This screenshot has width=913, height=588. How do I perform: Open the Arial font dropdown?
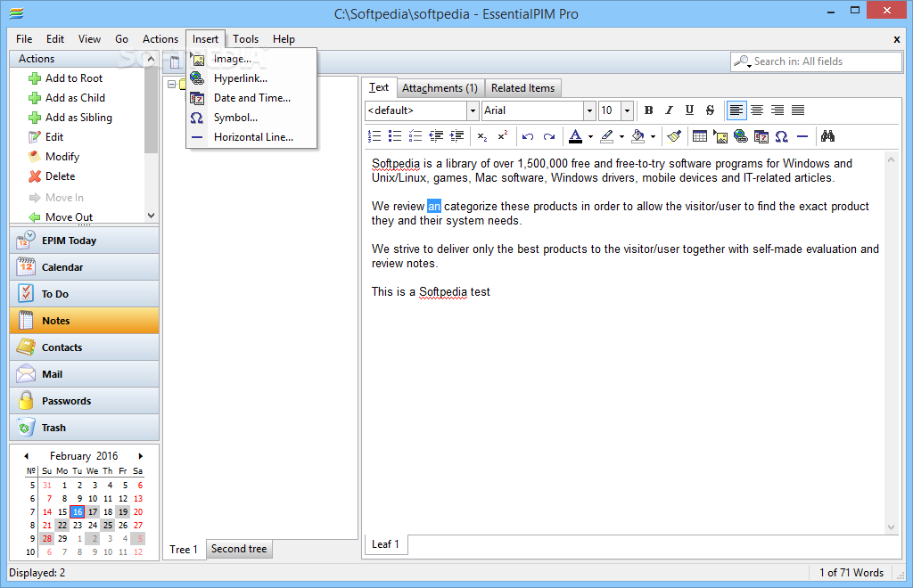(589, 110)
